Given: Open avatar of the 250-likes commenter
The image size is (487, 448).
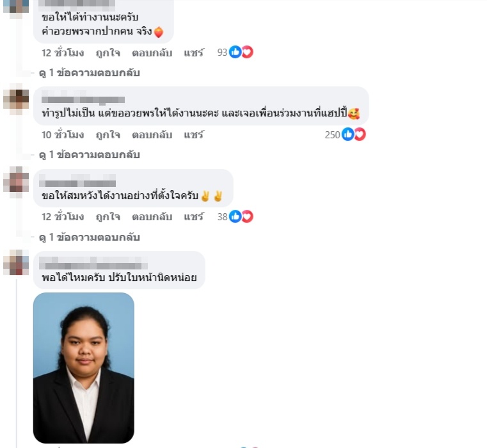Looking at the screenshot, I should (x=16, y=99).
